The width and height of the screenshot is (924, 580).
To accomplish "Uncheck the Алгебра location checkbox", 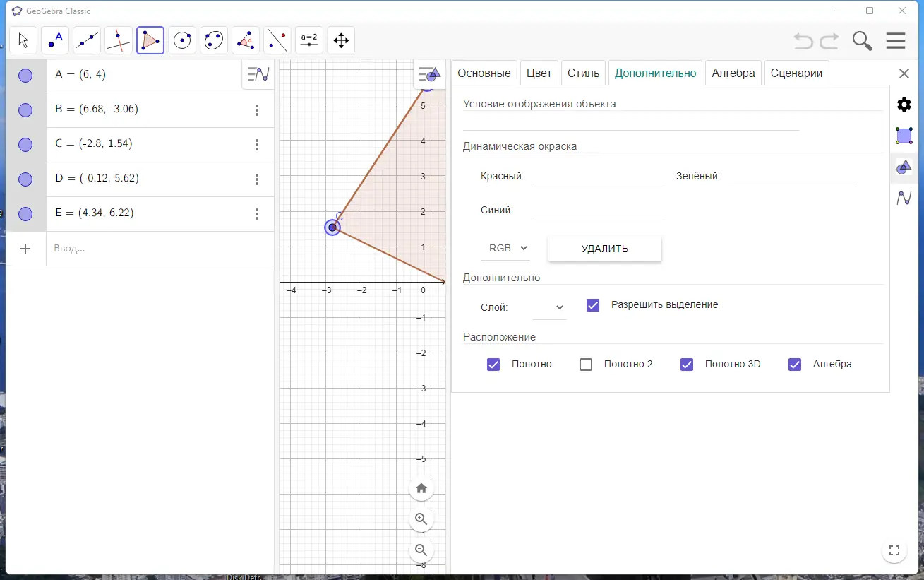I will pos(795,365).
